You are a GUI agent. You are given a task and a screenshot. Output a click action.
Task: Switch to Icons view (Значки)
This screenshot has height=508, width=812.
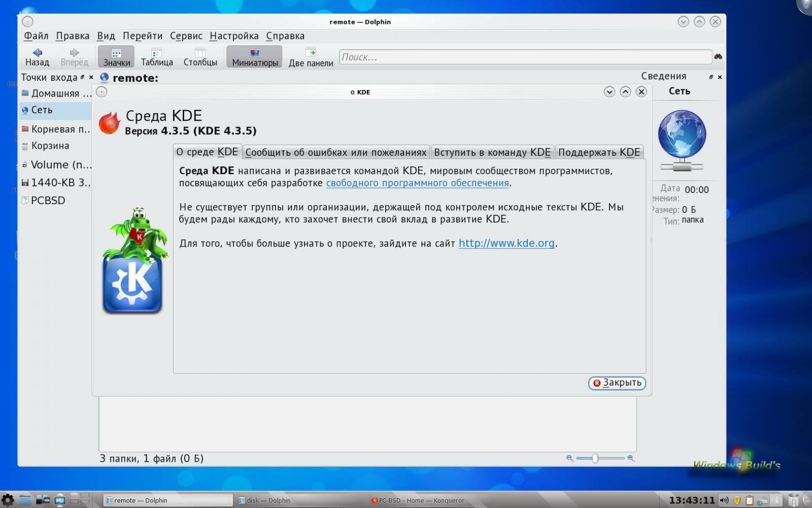point(116,57)
